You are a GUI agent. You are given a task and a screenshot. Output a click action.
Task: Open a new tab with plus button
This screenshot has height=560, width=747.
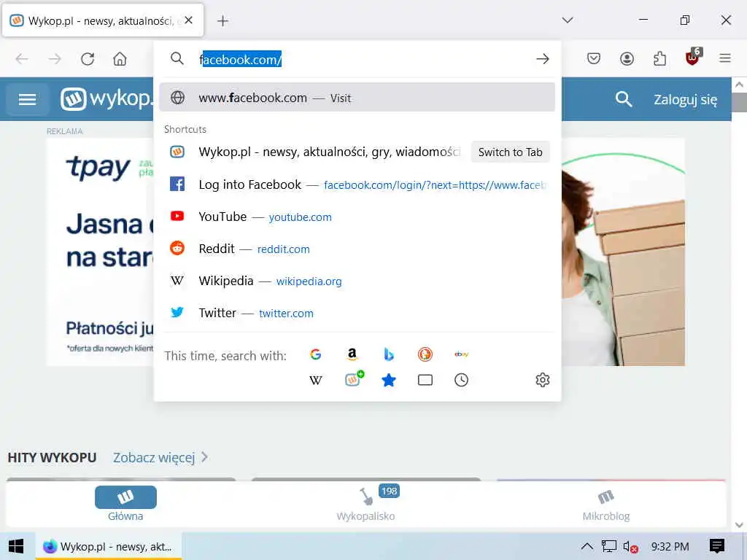(x=222, y=20)
